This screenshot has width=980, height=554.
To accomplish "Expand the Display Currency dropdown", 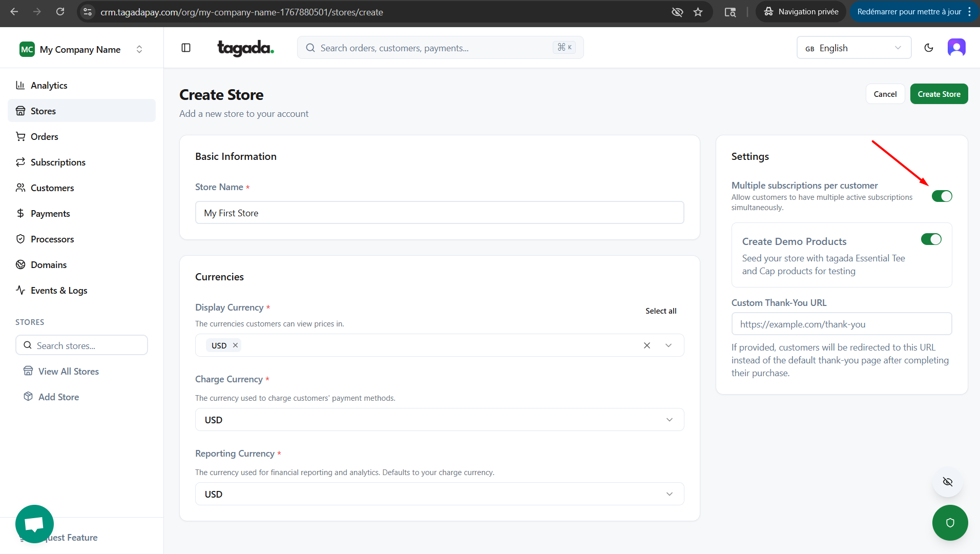I will [669, 345].
